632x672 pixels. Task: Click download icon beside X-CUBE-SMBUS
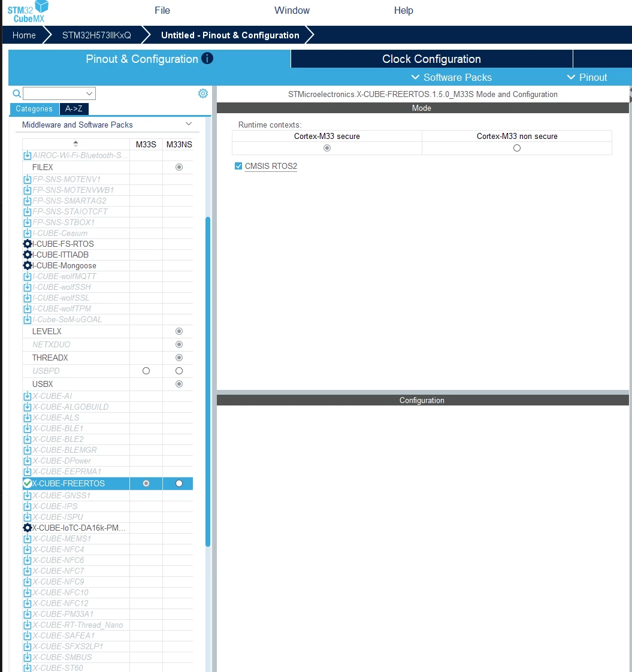click(28, 657)
